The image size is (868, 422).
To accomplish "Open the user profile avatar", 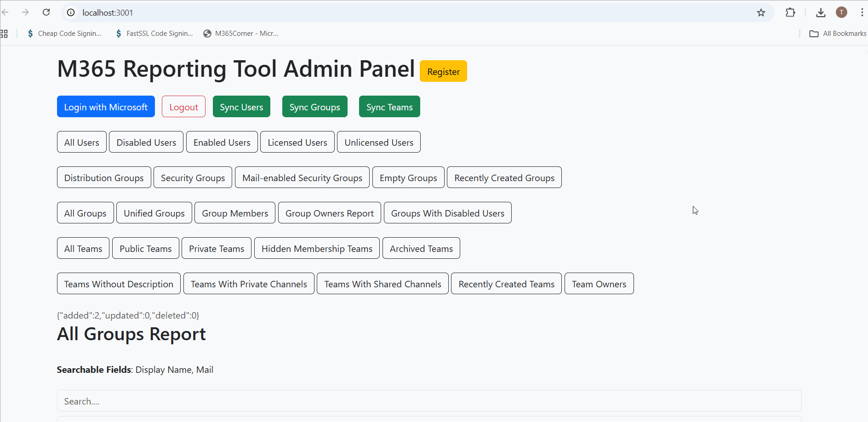I will 841,12.
